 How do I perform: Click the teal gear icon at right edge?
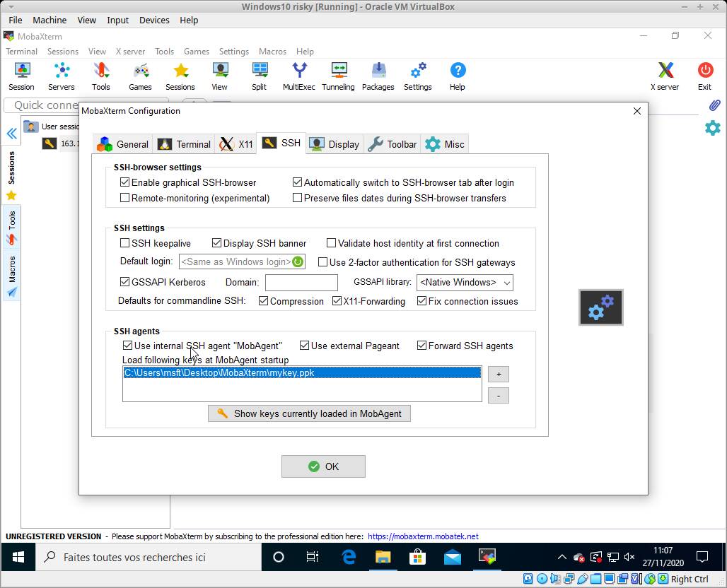(x=713, y=128)
